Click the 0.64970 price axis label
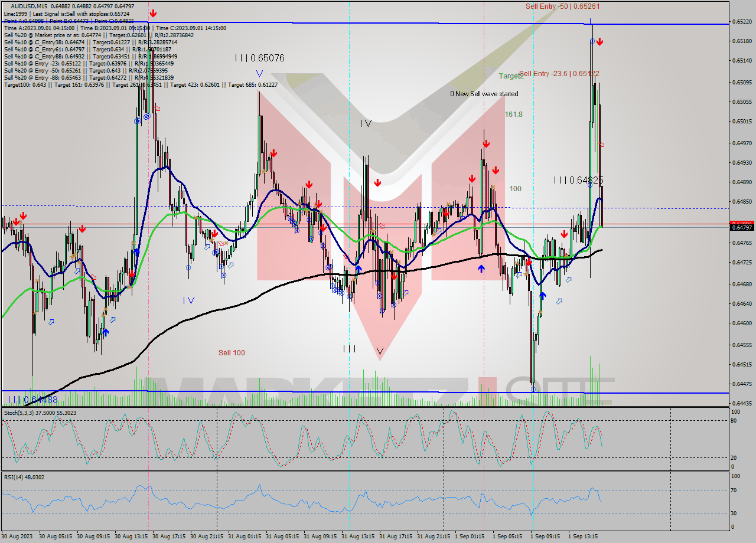 (742, 143)
